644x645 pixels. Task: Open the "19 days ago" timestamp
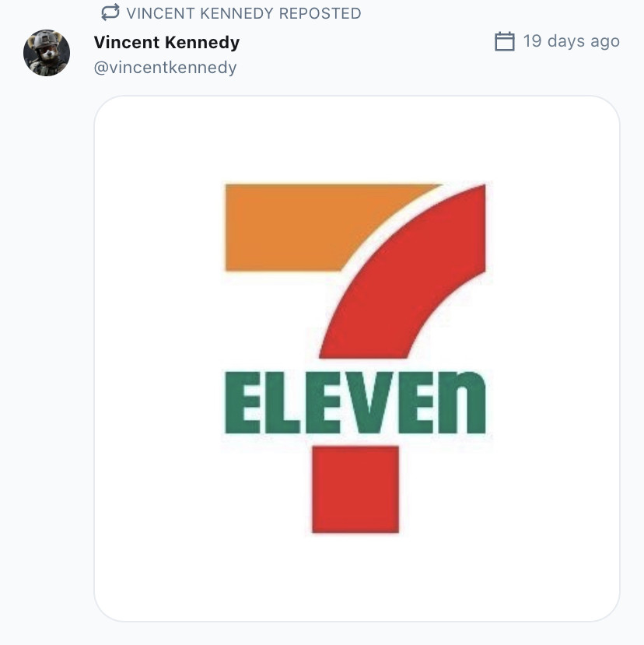point(571,41)
